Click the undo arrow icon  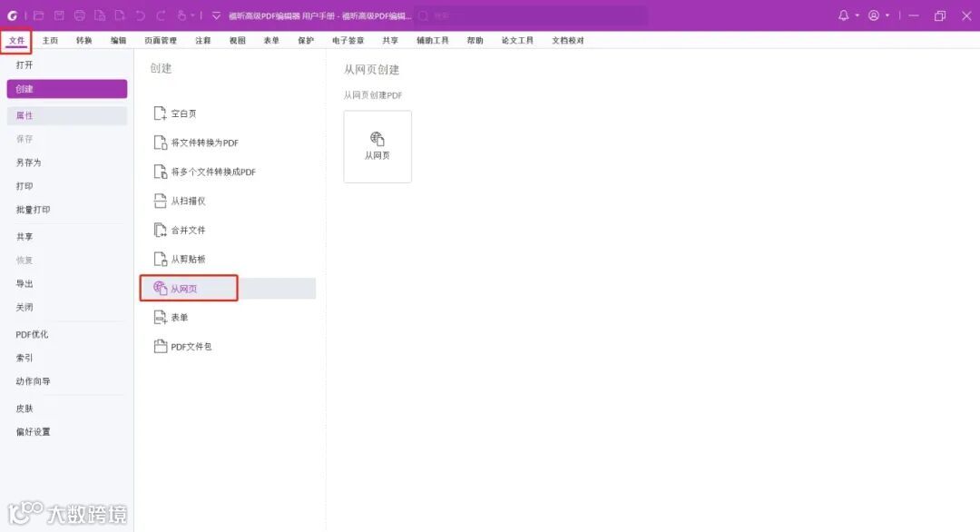[140, 15]
